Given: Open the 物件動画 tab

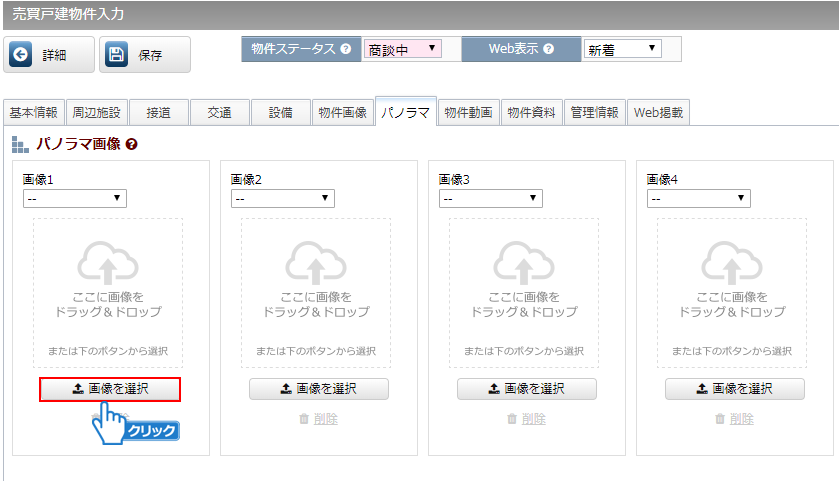Looking at the screenshot, I should coord(468,113).
